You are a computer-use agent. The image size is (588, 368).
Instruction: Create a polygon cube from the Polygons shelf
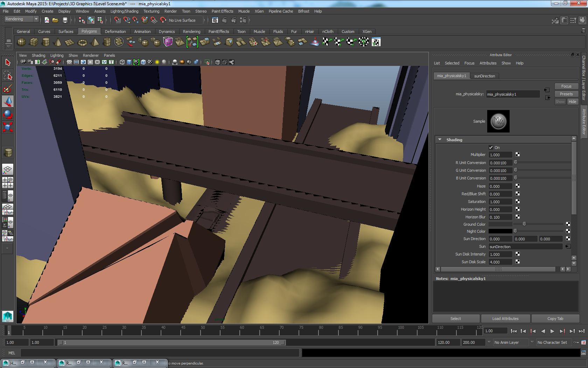click(x=34, y=42)
